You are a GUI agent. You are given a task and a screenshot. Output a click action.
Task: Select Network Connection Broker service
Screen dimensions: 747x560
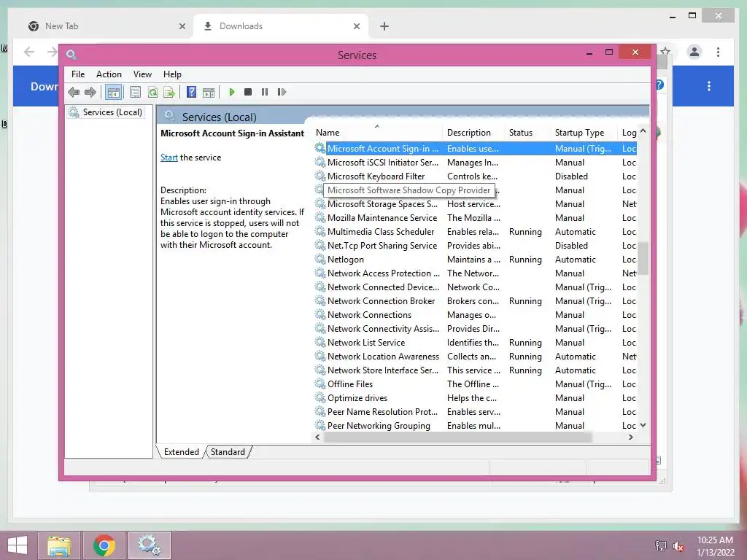[475, 301]
